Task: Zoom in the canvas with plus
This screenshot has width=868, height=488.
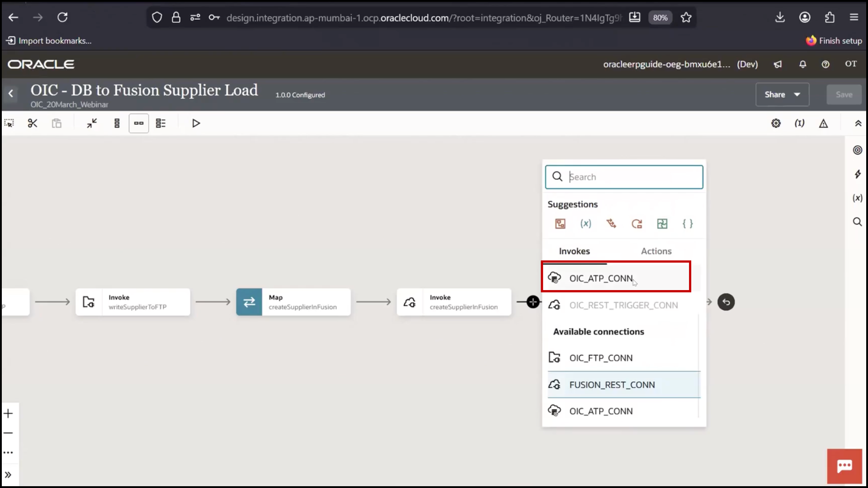Action: pyautogui.click(x=9, y=413)
